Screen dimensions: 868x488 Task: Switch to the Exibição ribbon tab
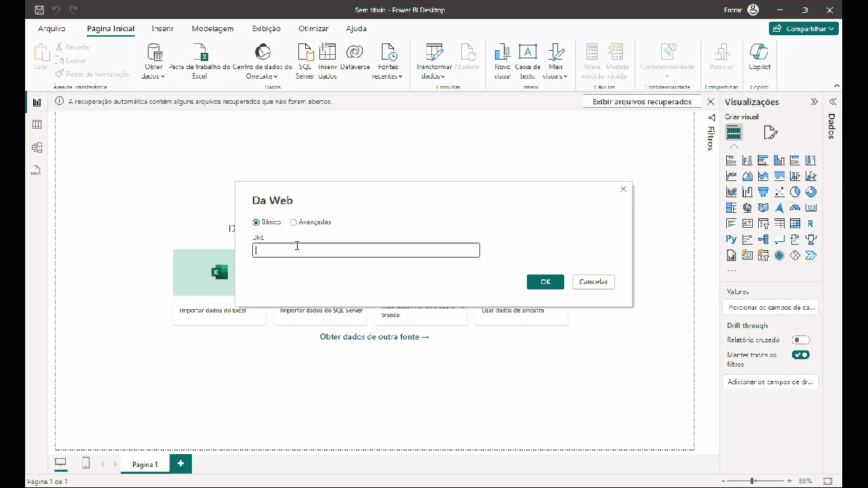click(x=267, y=28)
